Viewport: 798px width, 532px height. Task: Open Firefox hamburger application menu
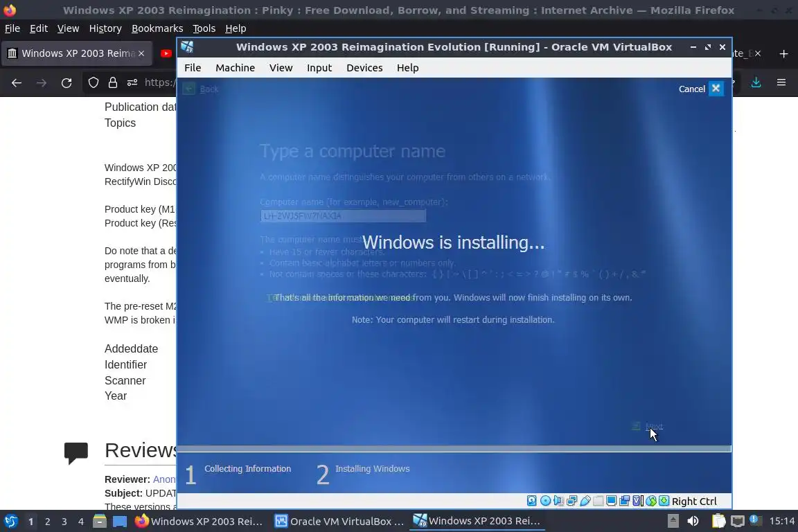pyautogui.click(x=781, y=82)
